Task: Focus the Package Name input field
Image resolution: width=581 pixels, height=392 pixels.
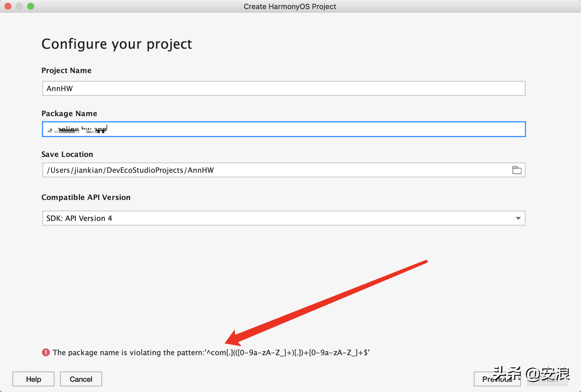Action: click(x=283, y=129)
